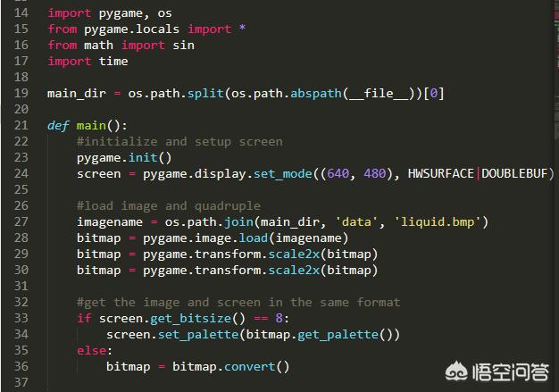
Task: Click line number 33 in the gutter
Action: (x=22, y=318)
